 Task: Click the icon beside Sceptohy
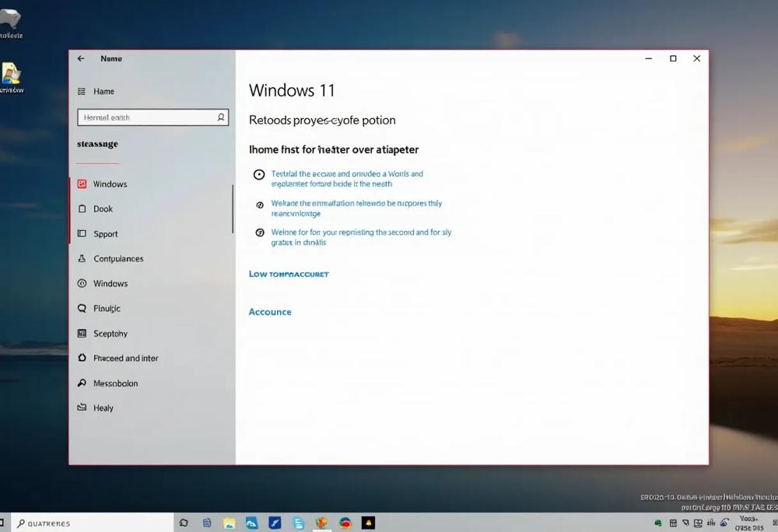click(82, 333)
